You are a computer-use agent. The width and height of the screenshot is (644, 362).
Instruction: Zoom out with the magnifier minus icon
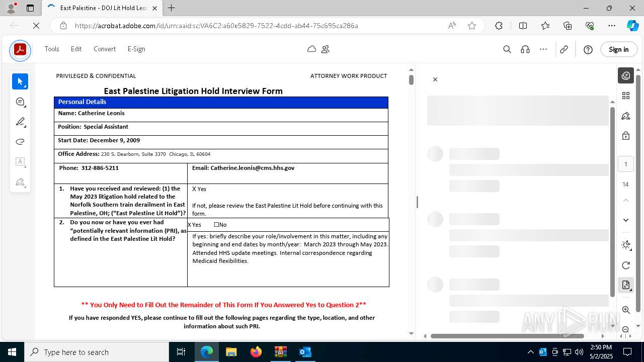pyautogui.click(x=626, y=329)
